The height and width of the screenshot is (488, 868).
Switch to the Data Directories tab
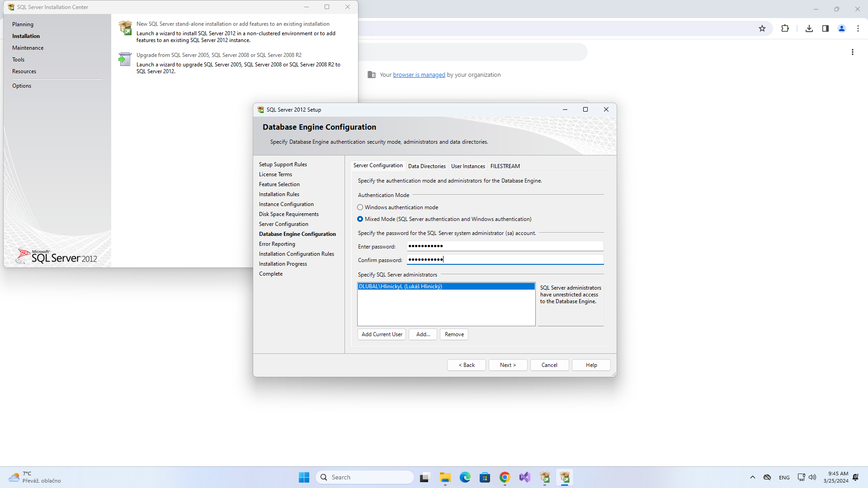(427, 166)
